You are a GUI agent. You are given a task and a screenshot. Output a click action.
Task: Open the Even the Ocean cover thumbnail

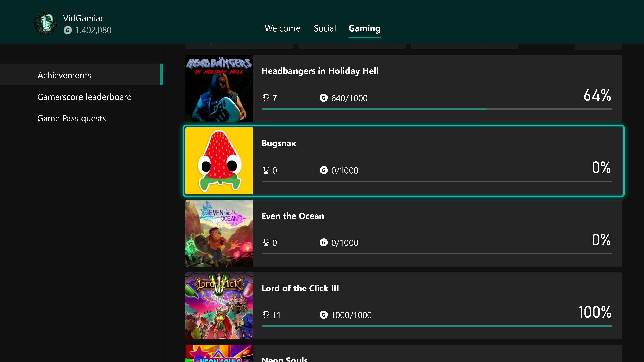(219, 233)
